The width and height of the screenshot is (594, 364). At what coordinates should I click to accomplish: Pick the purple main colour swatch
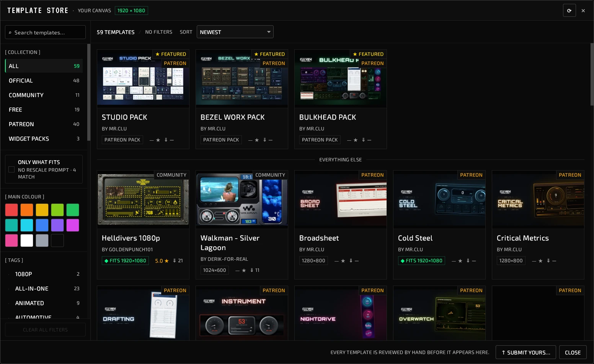(57, 225)
